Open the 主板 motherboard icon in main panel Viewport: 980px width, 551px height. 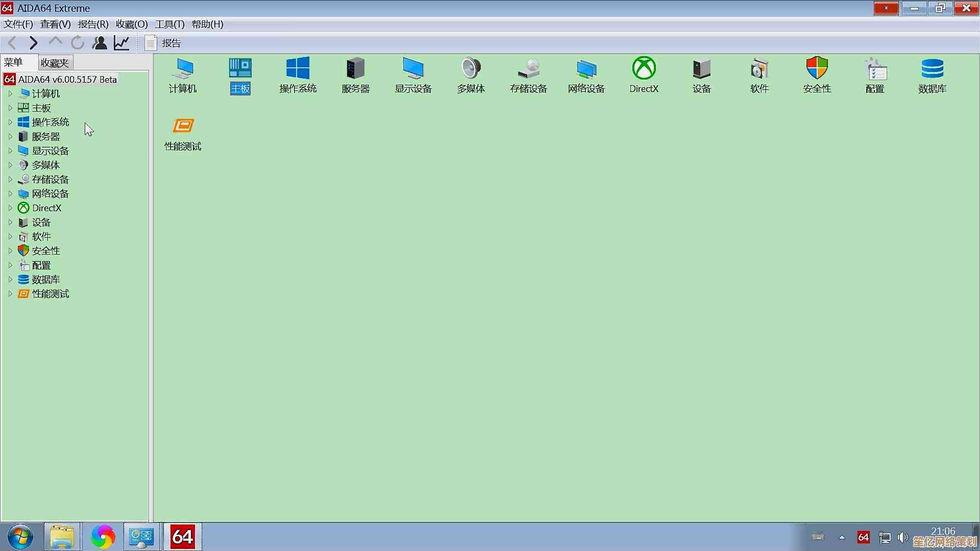coord(240,69)
